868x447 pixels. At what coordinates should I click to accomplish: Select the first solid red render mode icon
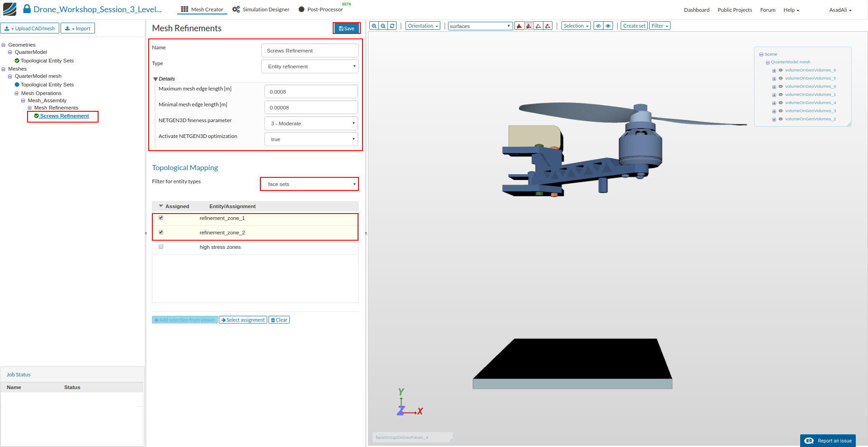point(519,26)
